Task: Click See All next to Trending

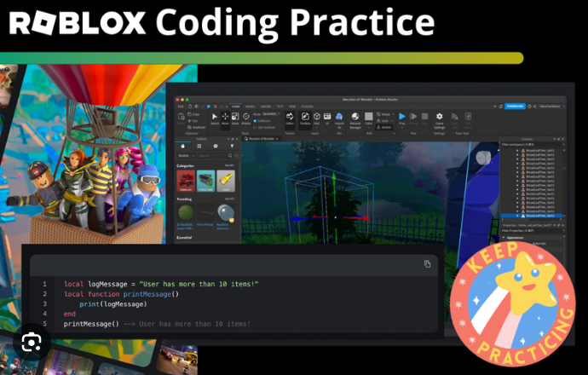Action: [229, 199]
